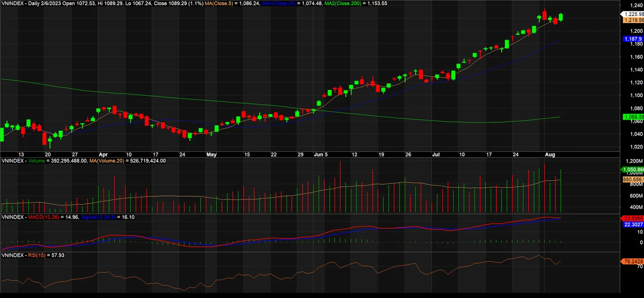Screen dimensions: 644x298
Task: Click the 'Lo 1067.24' value in header
Action: click(140, 3)
